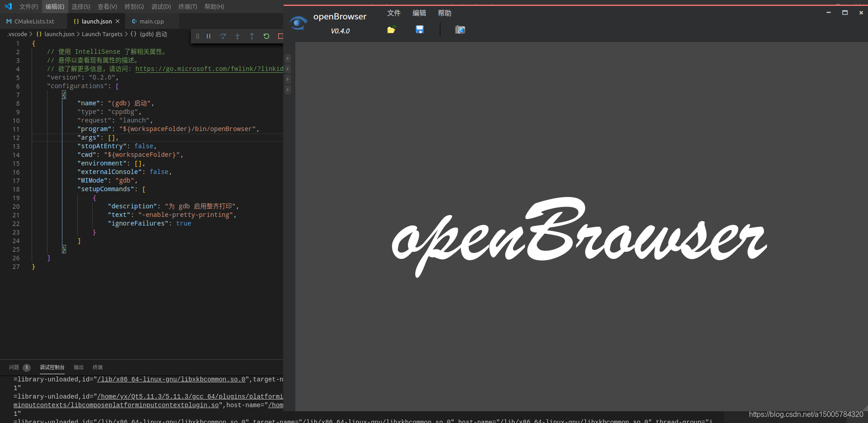Screen dimensions: 868x423
Task: Switch to the 终端 panel tab
Action: tap(98, 367)
